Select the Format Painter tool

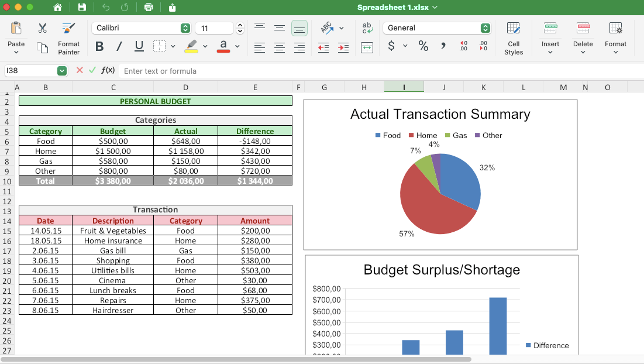68,37
